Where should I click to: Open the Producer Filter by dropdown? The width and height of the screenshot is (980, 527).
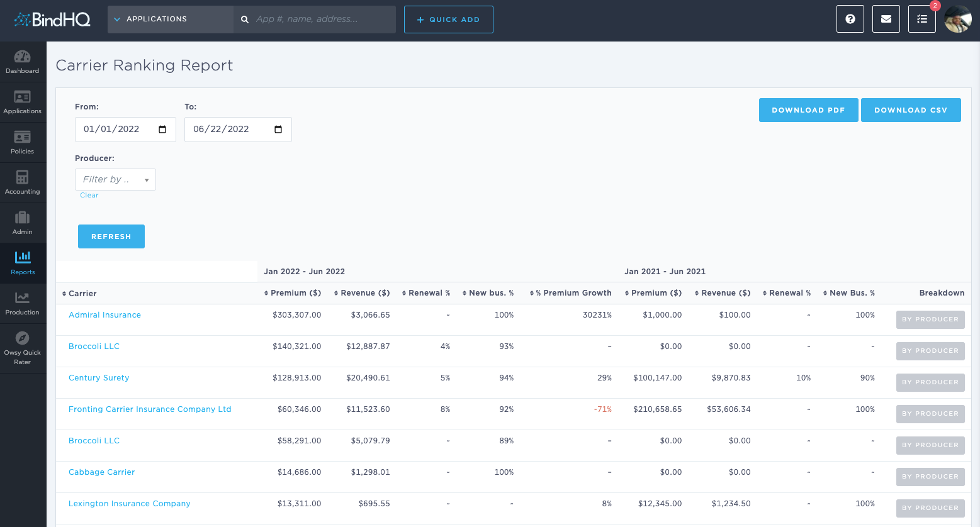115,179
